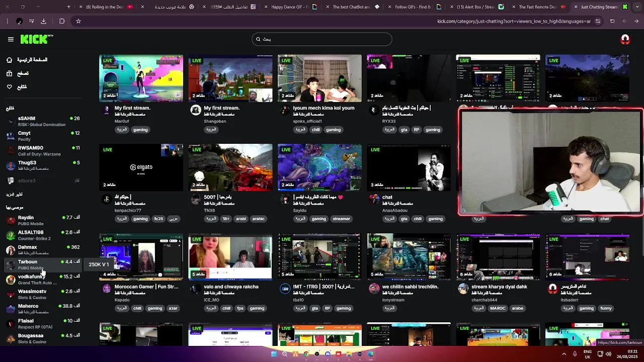The image size is (644, 362).
Task: Open RWSAM90 channel in the sidebar
Action: click(43, 151)
